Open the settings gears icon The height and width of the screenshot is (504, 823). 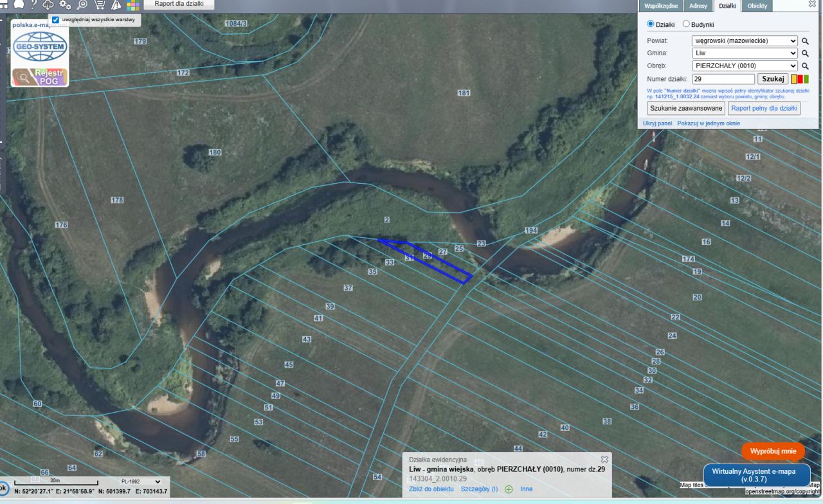tap(65, 4)
